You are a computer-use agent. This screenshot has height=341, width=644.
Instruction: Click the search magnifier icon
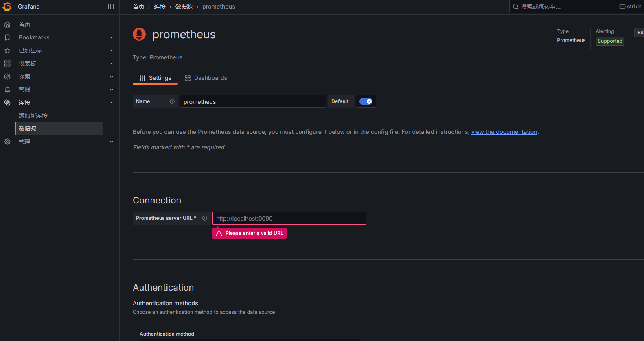click(x=516, y=7)
